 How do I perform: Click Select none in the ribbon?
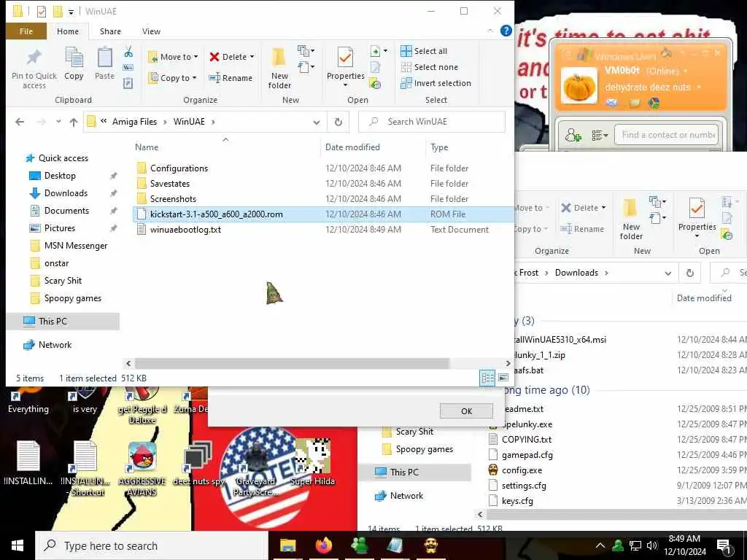coord(429,67)
